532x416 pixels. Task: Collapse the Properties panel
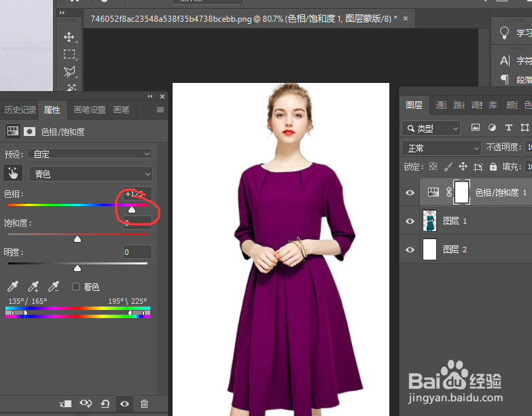tap(150, 97)
